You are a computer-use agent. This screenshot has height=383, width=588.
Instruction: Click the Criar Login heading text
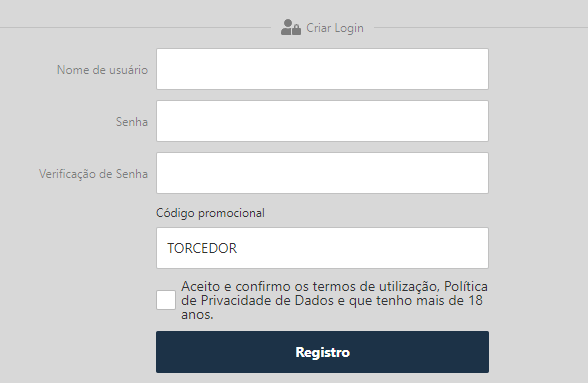point(335,28)
